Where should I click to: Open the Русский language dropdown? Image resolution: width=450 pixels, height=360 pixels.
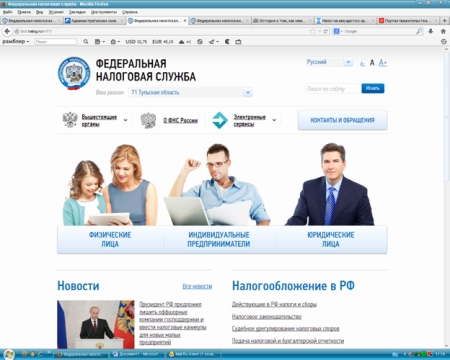pos(329,62)
